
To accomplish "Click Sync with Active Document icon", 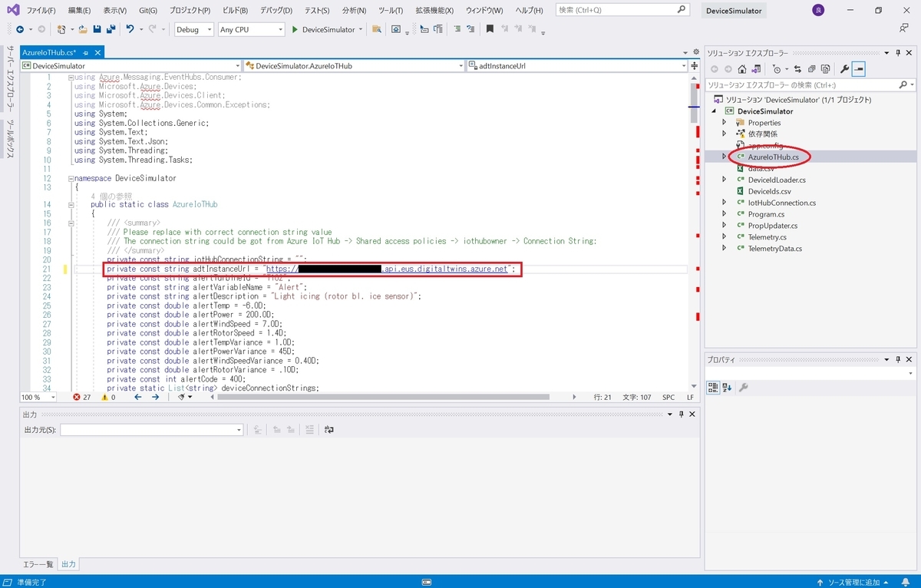I will [797, 69].
